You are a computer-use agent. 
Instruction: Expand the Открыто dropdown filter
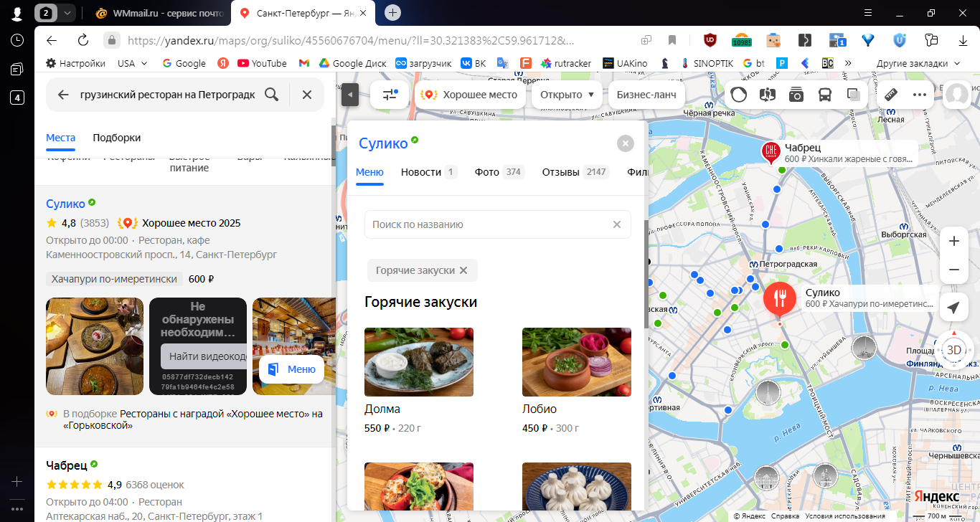coord(567,95)
